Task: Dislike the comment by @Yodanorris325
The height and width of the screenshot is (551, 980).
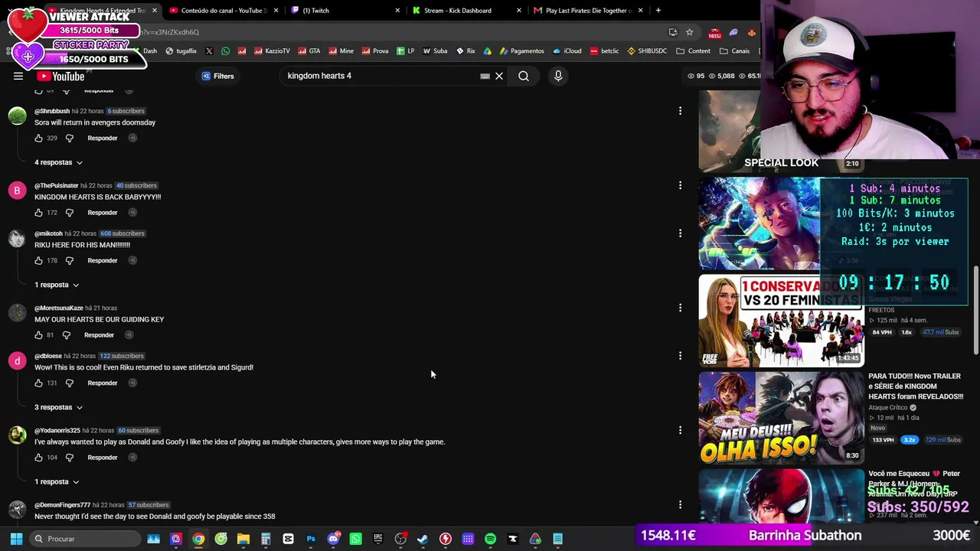Action: click(x=70, y=457)
